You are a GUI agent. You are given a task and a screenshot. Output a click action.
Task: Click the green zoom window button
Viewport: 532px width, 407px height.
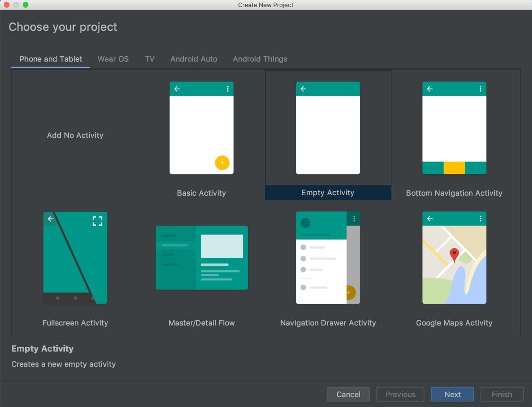point(26,5)
